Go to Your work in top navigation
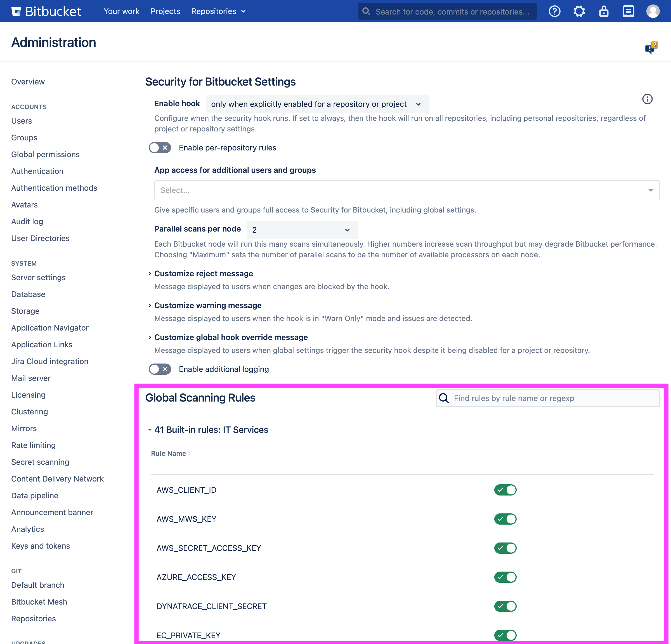The height and width of the screenshot is (644, 671). pyautogui.click(x=121, y=11)
